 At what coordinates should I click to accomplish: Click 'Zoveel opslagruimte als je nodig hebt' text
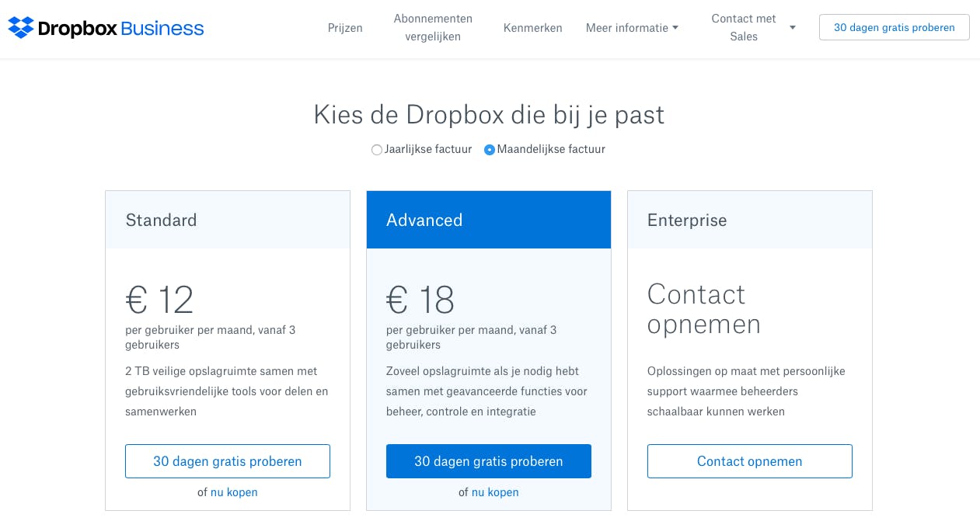coord(487,391)
